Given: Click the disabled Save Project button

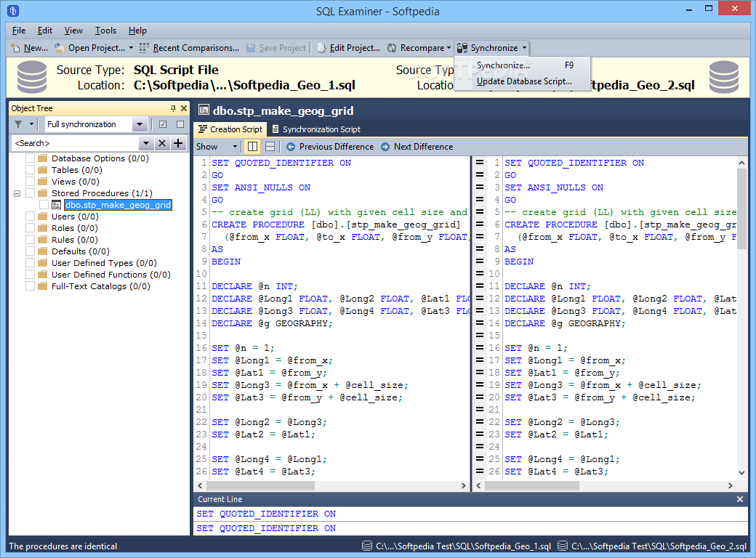Looking at the screenshot, I should click(276, 48).
